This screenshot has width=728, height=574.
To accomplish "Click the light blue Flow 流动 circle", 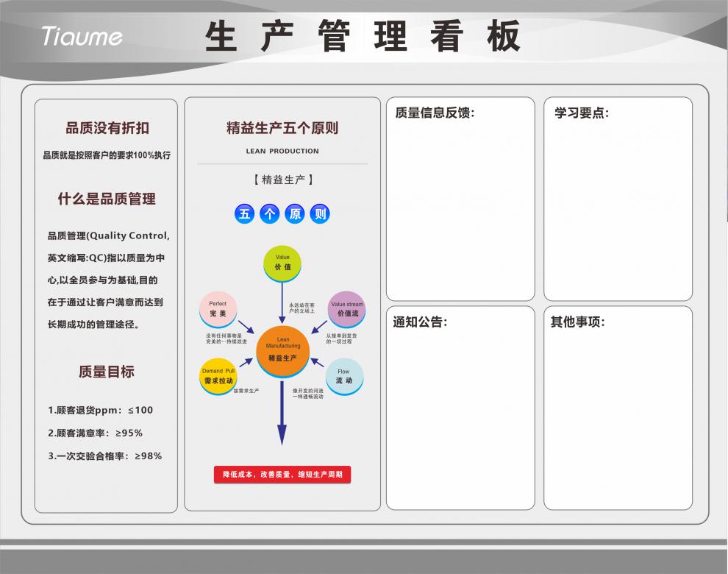I will click(x=344, y=376).
